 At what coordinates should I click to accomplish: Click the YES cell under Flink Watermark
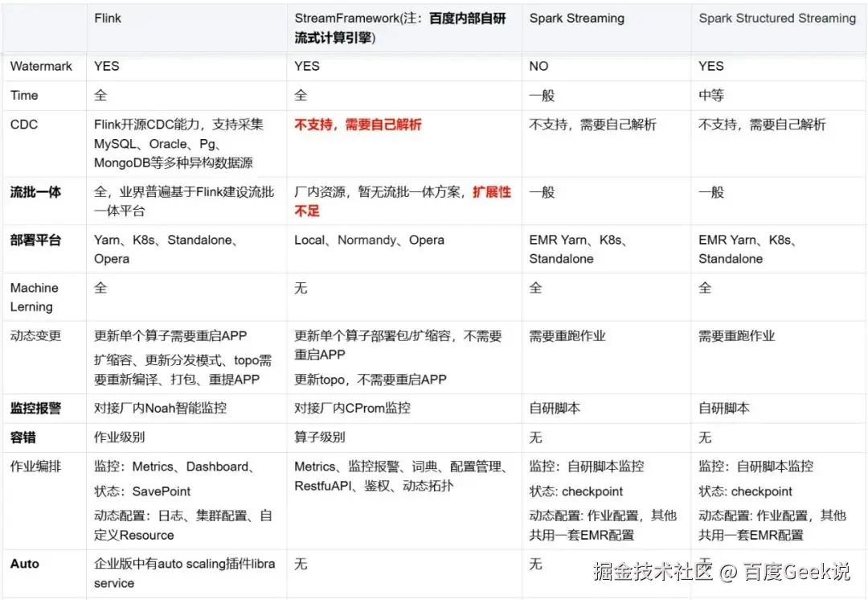click(105, 66)
